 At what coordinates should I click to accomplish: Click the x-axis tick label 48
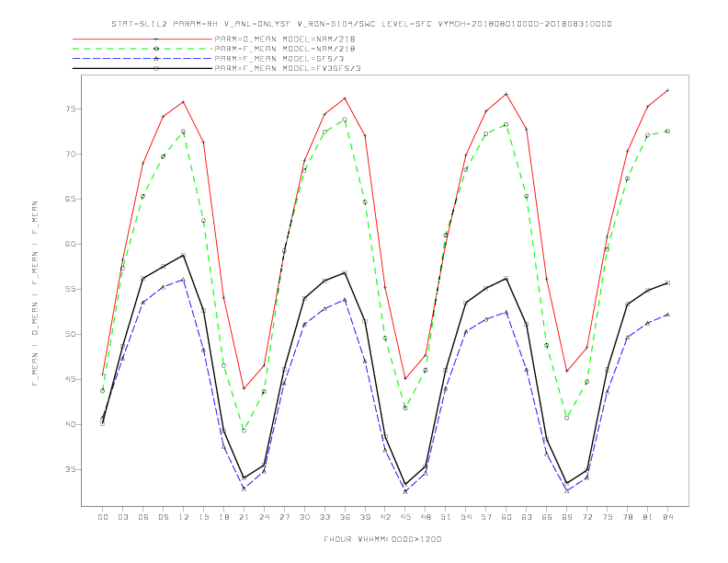click(x=426, y=517)
